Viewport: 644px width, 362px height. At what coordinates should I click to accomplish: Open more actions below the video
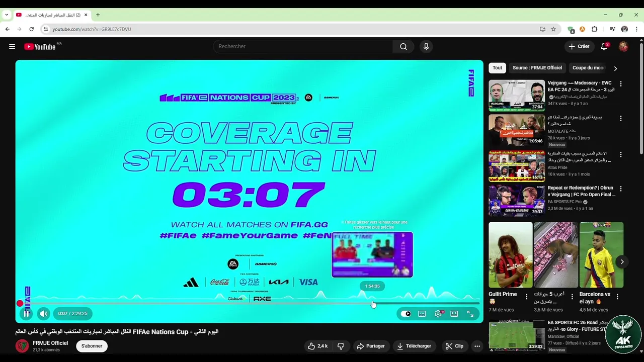click(x=477, y=346)
